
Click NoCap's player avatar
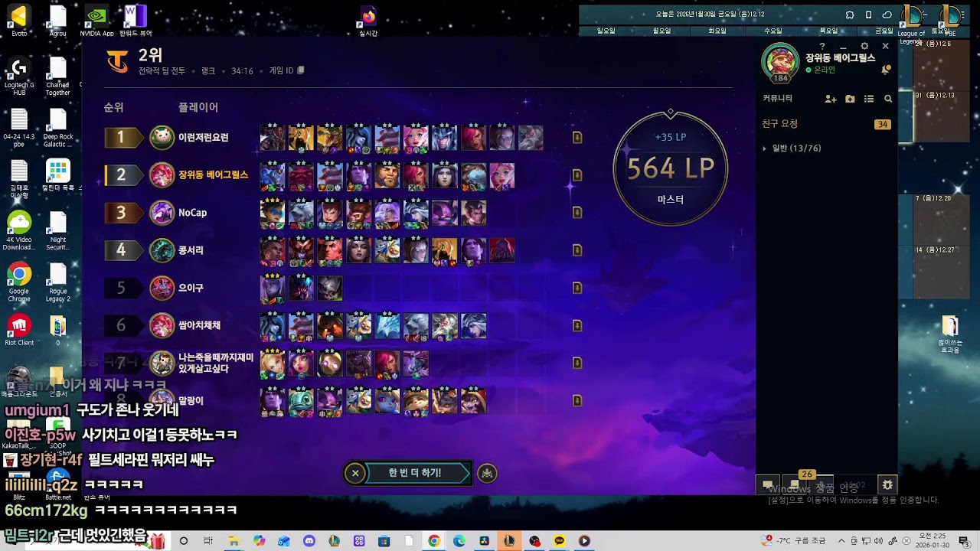[x=162, y=213]
